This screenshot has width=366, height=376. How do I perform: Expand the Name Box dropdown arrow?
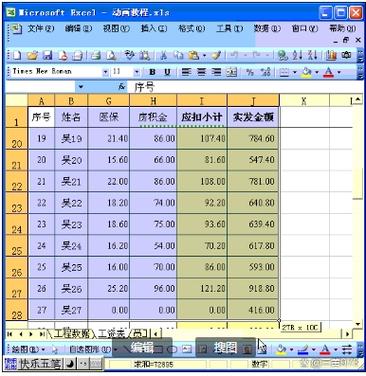click(80, 87)
